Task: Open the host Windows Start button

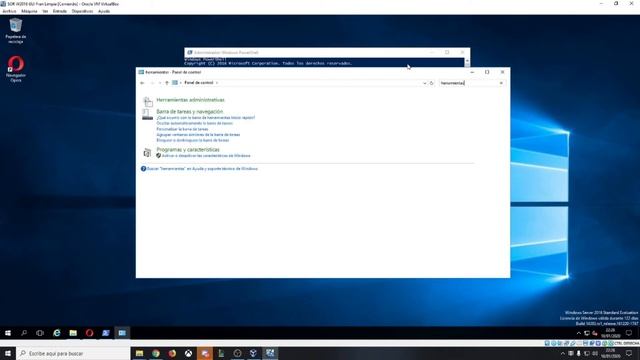Action: click(x=8, y=353)
